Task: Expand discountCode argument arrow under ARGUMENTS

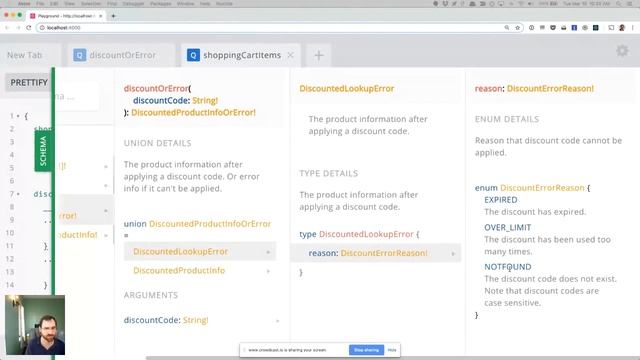Action: (278, 321)
